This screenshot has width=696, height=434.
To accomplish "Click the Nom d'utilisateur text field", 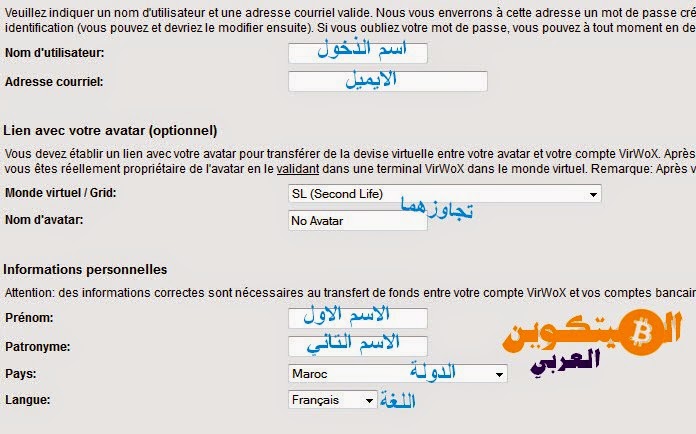I will point(358,53).
